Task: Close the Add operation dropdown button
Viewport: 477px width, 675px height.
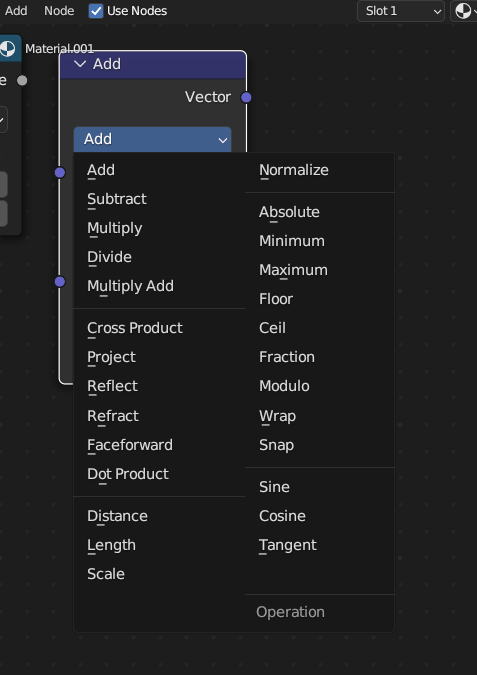Action: pos(152,139)
